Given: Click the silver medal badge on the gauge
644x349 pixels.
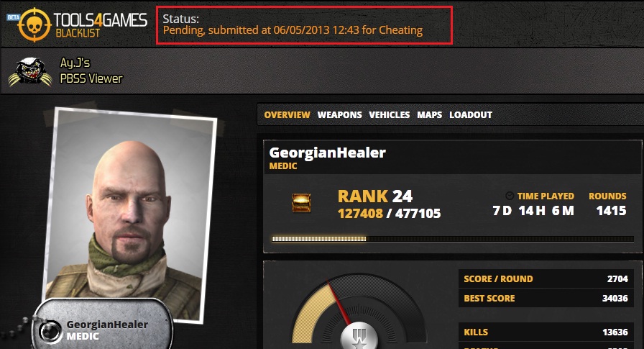Looking at the screenshot, I should 359,336.
